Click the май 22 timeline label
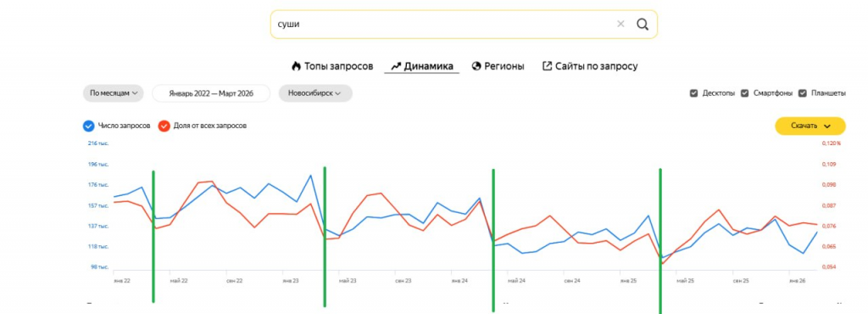The height and width of the screenshot is (314, 868). 179,281
